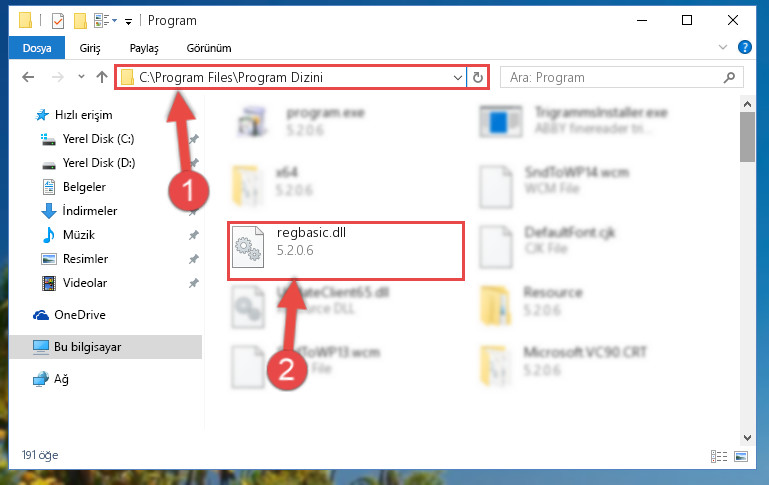The width and height of the screenshot is (769, 485).
Task: Expand the ribbon with the chevron
Action: [x=722, y=47]
